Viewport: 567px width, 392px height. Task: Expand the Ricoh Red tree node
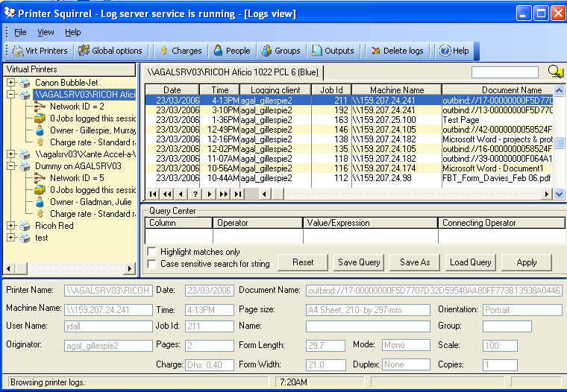point(11,226)
